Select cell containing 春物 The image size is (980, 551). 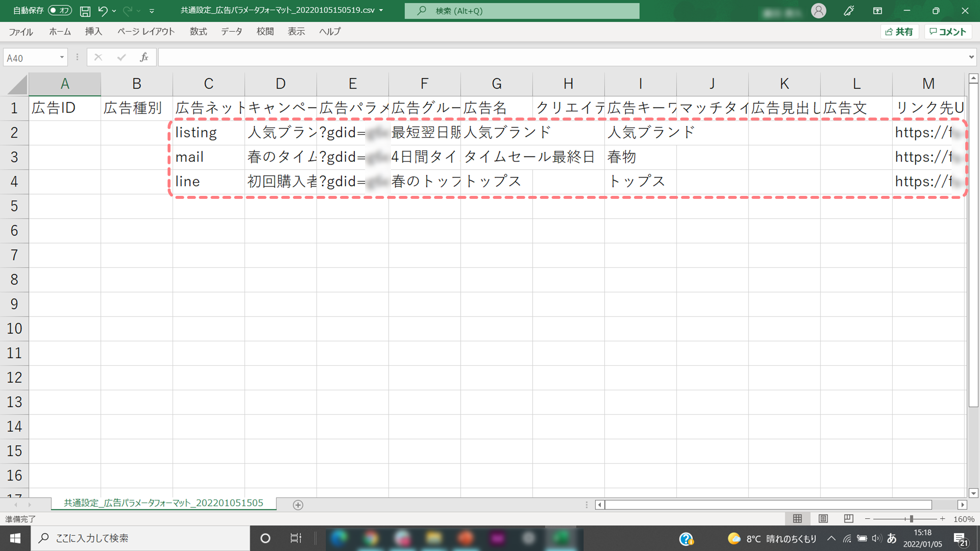[640, 157]
